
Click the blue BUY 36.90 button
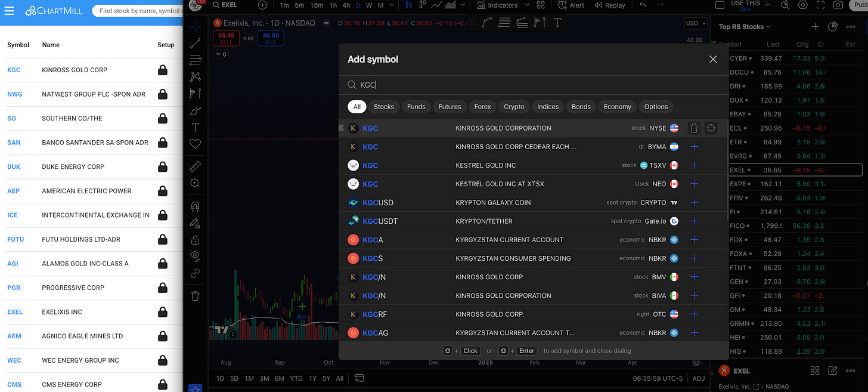(x=271, y=38)
